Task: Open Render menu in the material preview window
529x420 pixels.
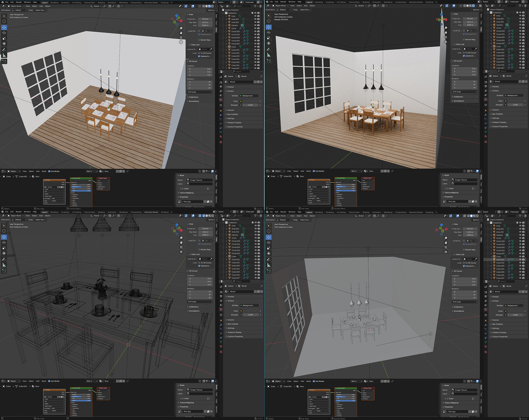Action: coord(19,2)
